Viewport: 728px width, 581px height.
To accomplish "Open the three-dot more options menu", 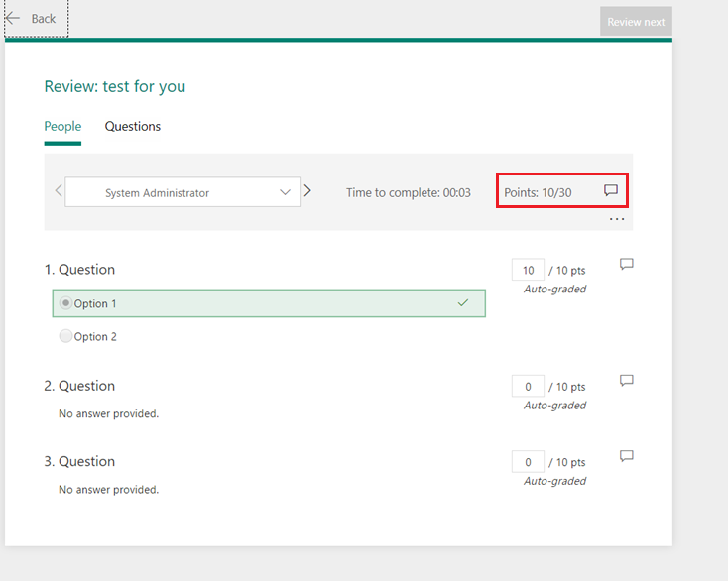I will click(617, 219).
